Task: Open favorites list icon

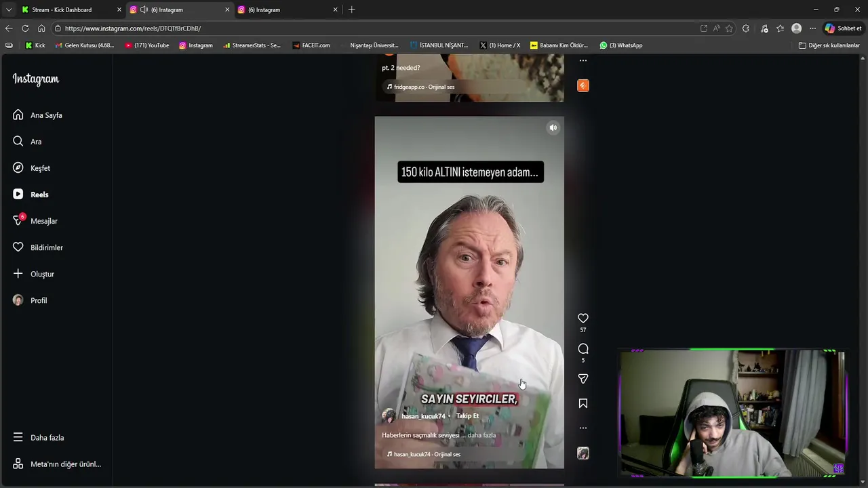Action: click(x=781, y=28)
